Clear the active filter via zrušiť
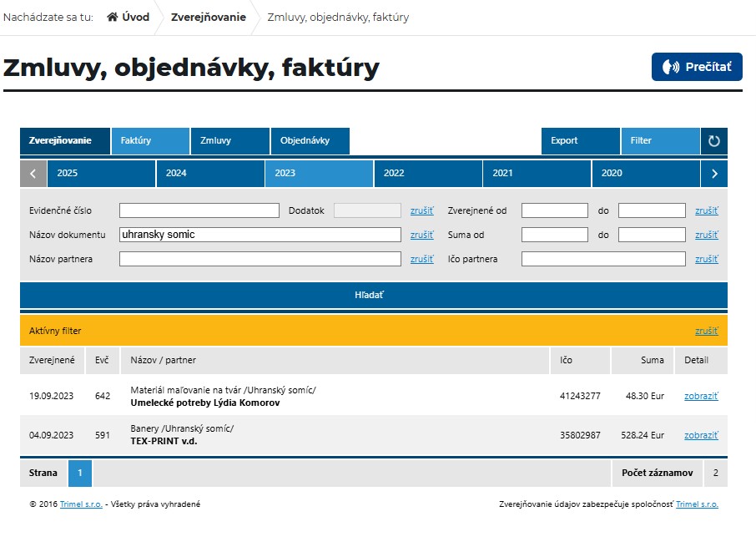Viewport: 756px width, 547px height. coord(706,331)
